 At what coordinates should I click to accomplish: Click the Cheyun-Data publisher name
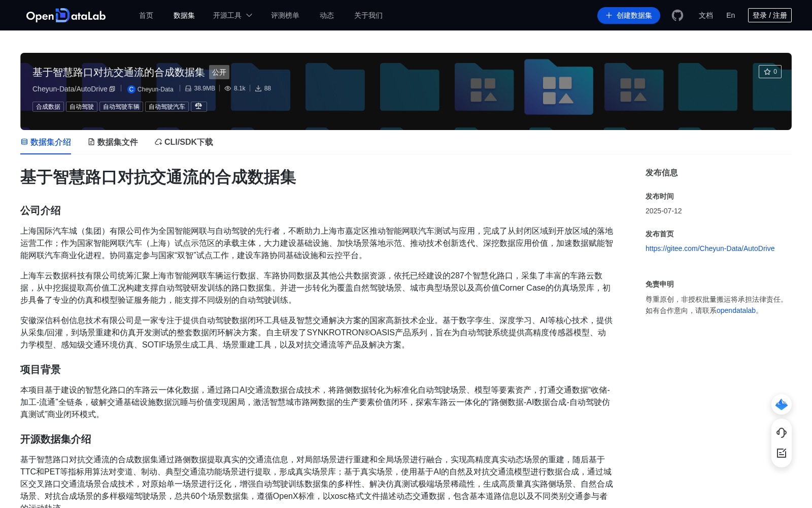click(x=155, y=89)
